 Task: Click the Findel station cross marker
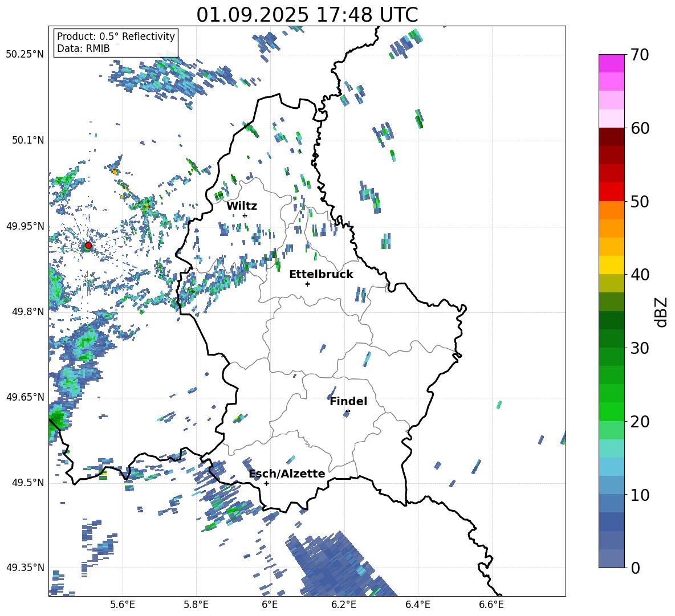(348, 411)
